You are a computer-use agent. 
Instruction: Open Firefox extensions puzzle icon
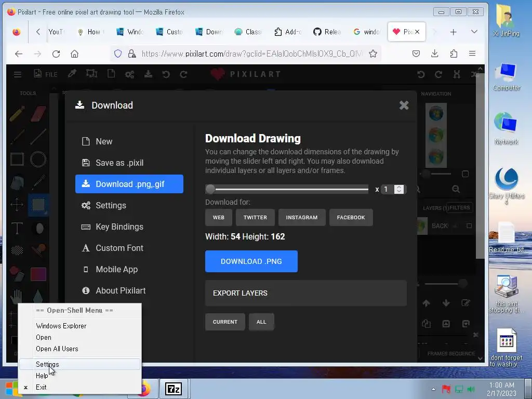(454, 54)
